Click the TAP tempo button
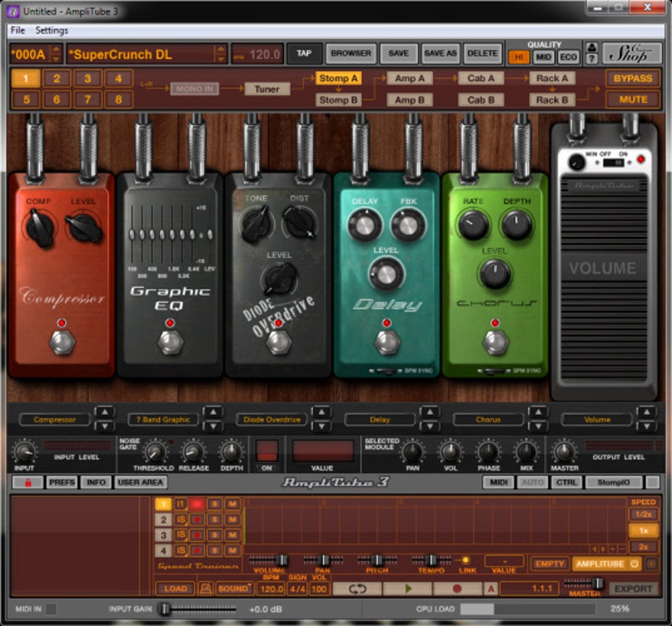Viewport: 672px width, 626px height. [304, 53]
